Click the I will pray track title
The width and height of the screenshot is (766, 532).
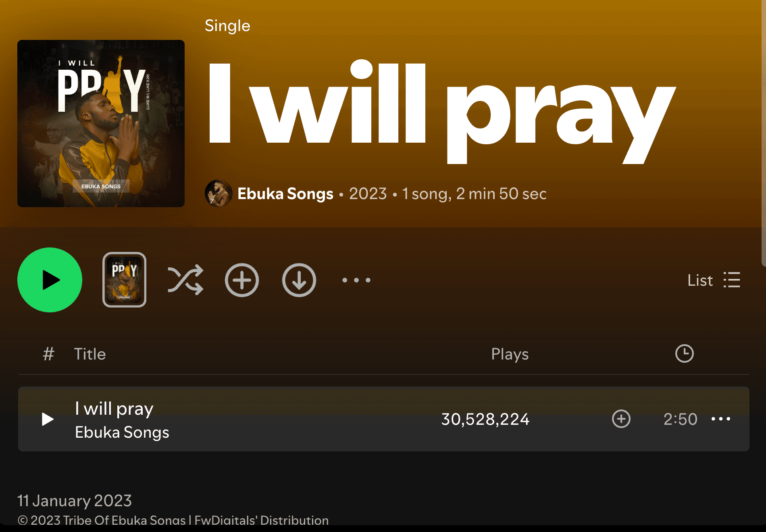[114, 409]
